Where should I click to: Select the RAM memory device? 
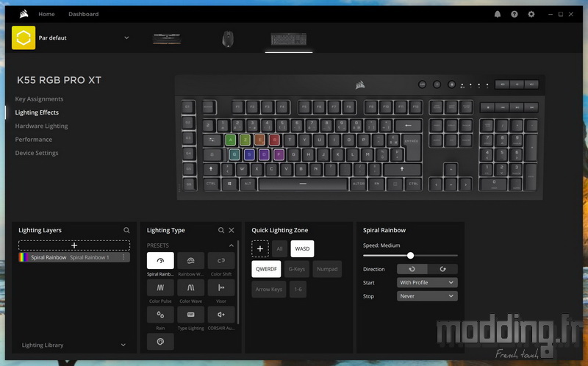click(x=167, y=39)
